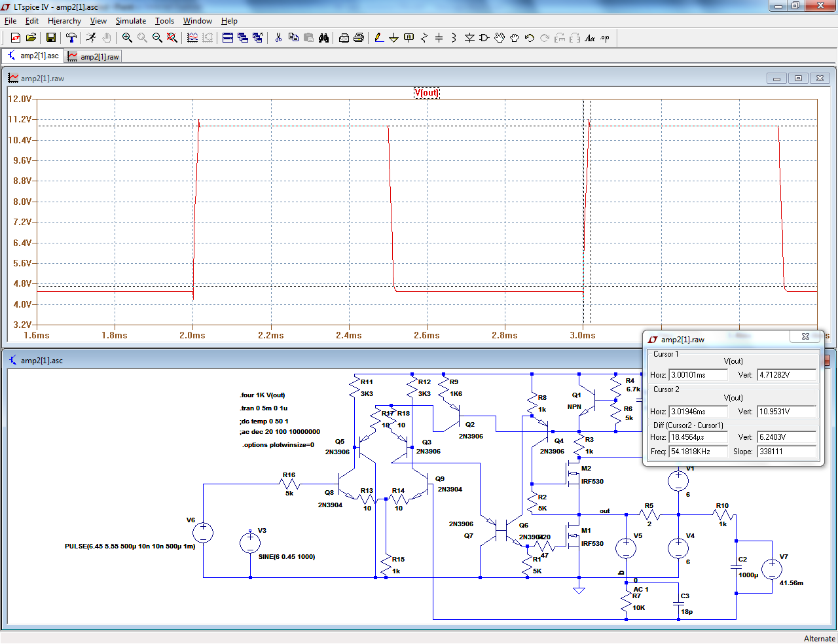Viewport: 838px width, 644px height.
Task: Cascade windows using the Cascade icon
Action: tap(243, 38)
